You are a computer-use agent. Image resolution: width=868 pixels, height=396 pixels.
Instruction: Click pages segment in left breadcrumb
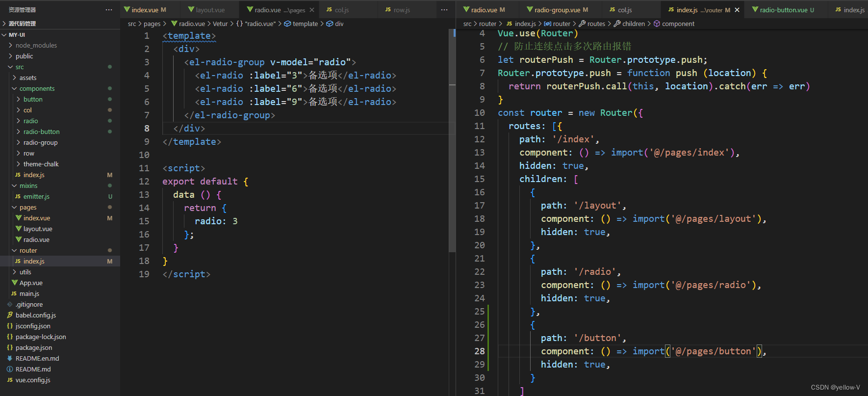pos(152,24)
